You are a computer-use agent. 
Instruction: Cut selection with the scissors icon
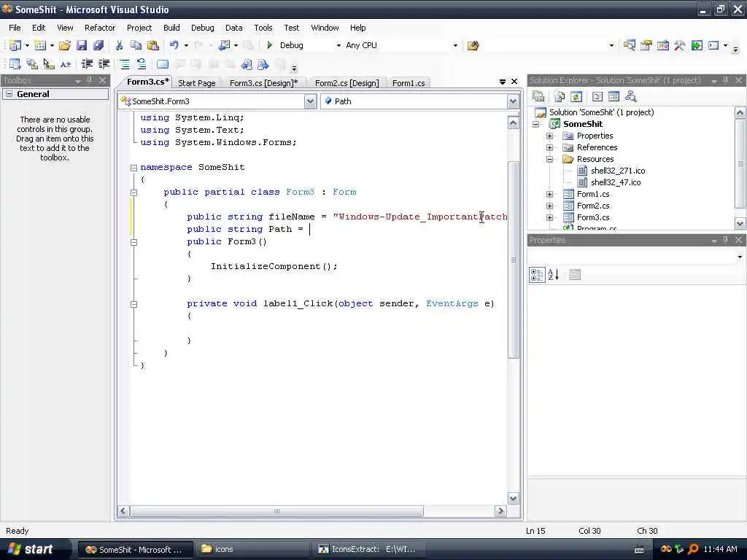(x=119, y=45)
